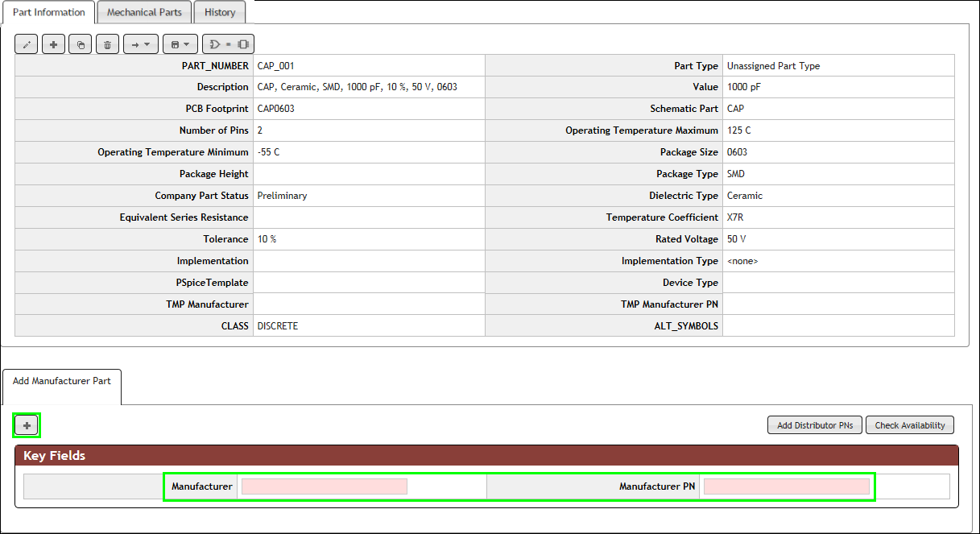Open the dropdown beside the Save icon
The height and width of the screenshot is (534, 980).
coord(186,44)
